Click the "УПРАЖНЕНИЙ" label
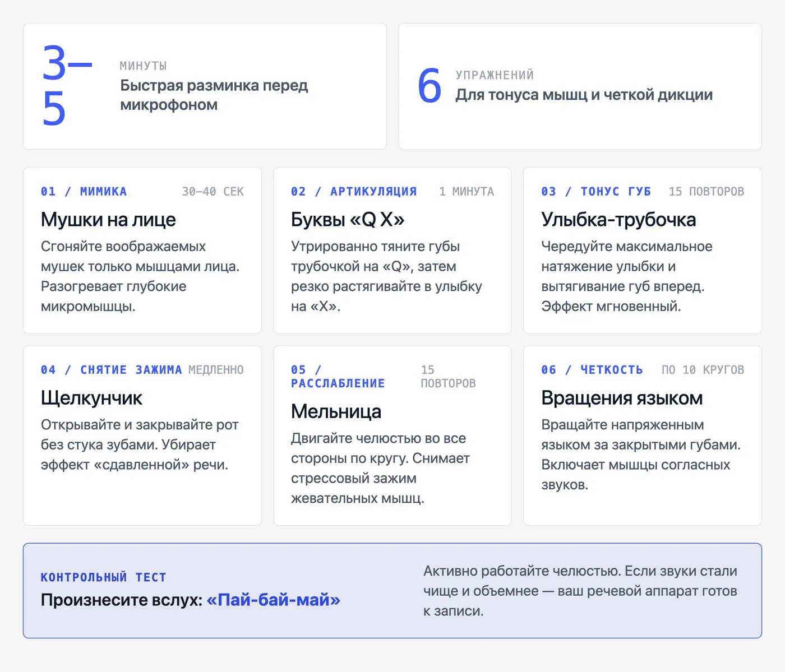Viewport: 785px width, 672px height. pyautogui.click(x=495, y=75)
